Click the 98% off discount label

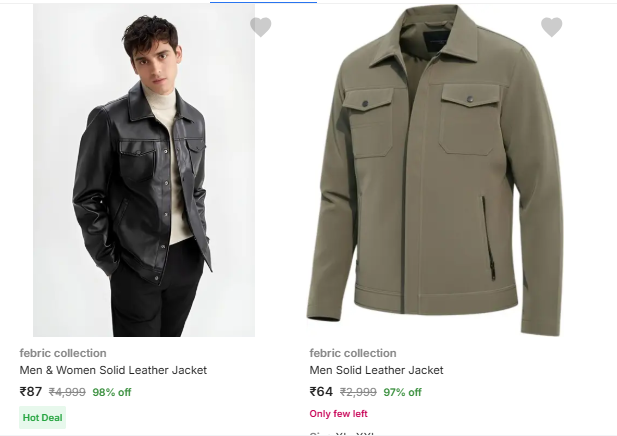[112, 392]
